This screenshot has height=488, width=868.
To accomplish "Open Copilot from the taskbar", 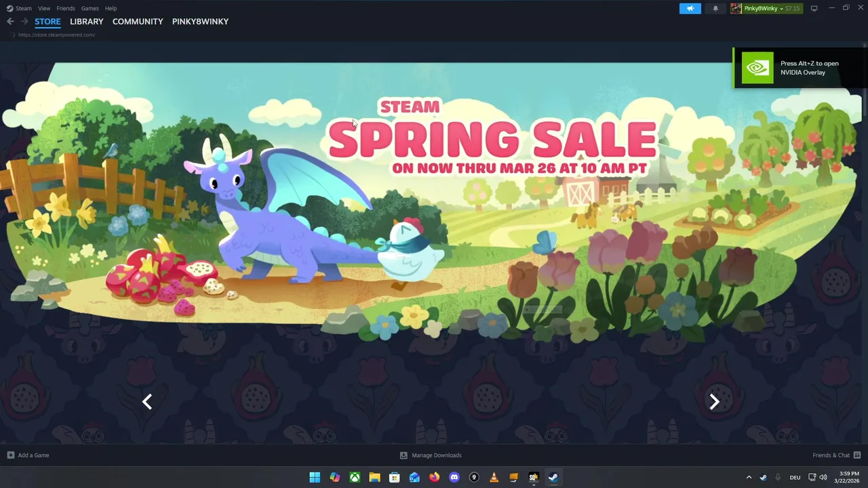I will point(334,477).
